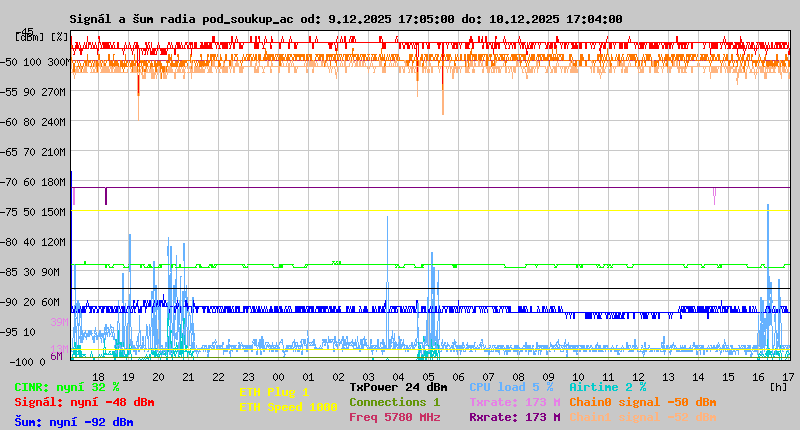
Task: Click hour '10' on the time axis
Action: tap(578, 377)
